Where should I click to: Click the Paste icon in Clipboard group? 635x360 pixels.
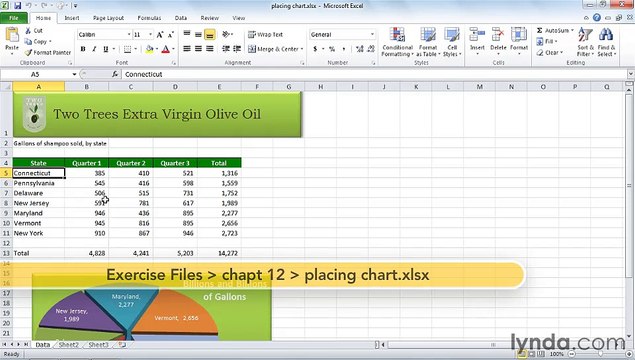[12, 36]
